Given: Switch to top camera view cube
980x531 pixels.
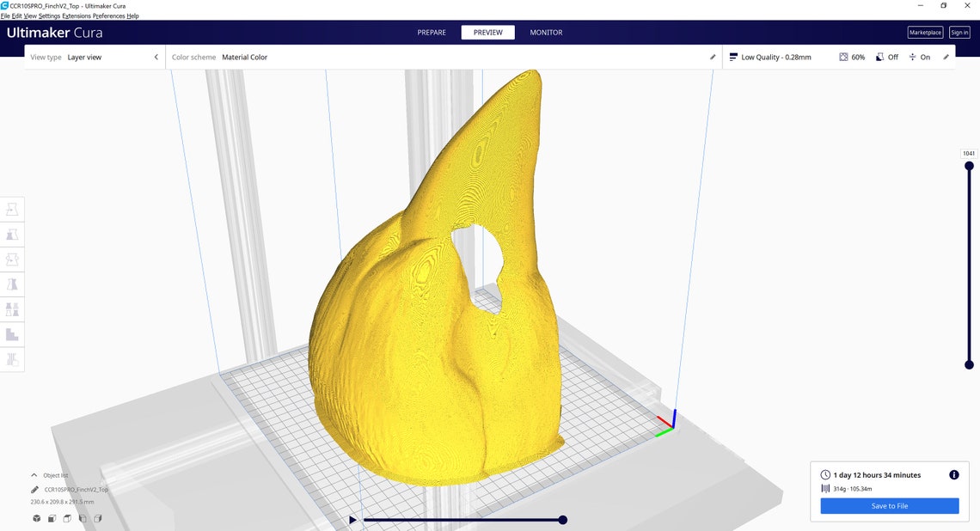Looking at the screenshot, I should [68, 518].
